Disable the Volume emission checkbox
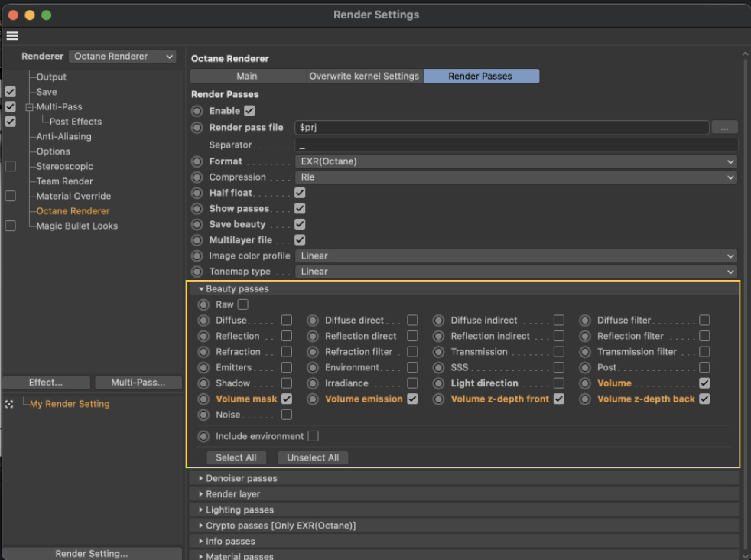Screen dimensions: 751x560 tap(412, 399)
